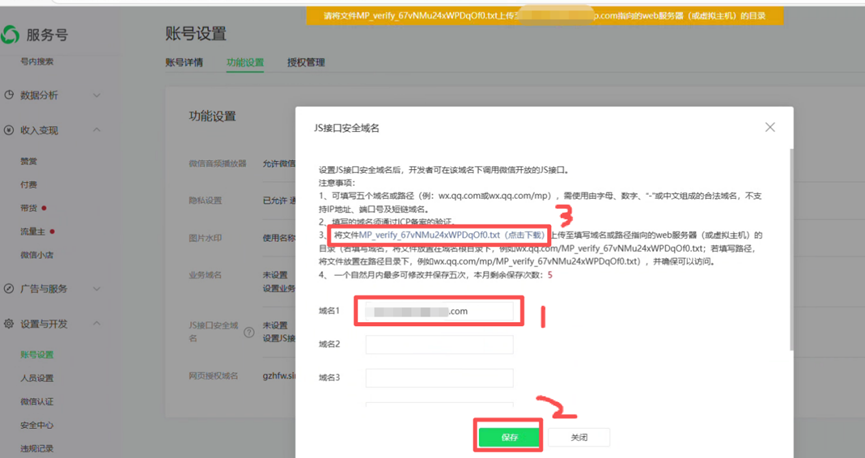This screenshot has width=865, height=458.
Task: Click the green 保存 button
Action: tap(509, 437)
